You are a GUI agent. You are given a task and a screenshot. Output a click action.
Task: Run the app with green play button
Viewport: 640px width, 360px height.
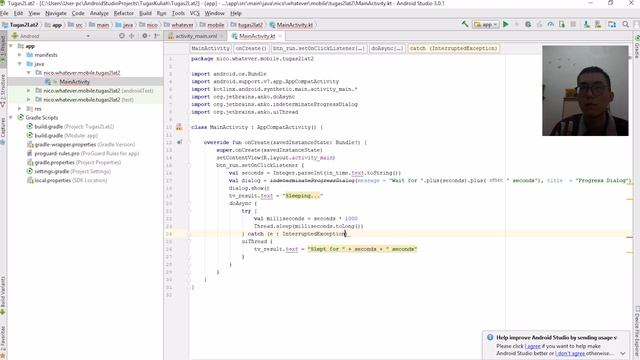click(506, 24)
